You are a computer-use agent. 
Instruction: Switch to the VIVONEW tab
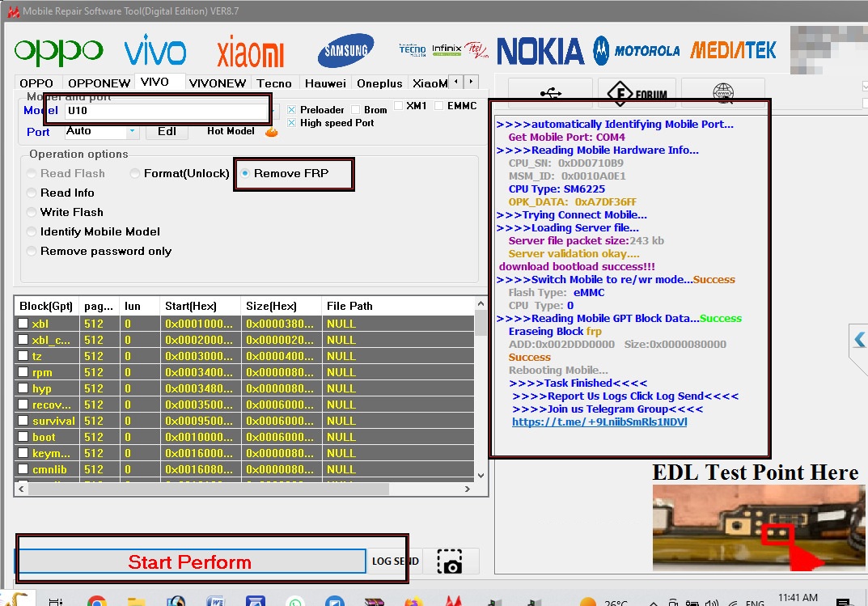[218, 83]
